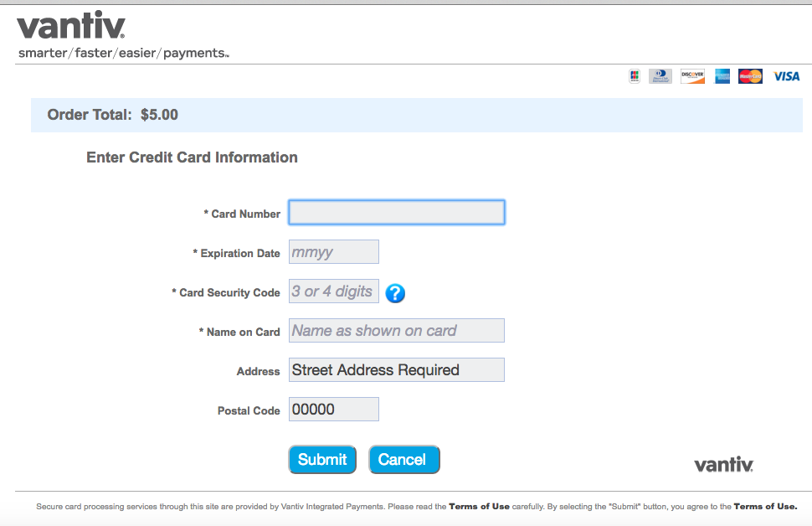The height and width of the screenshot is (526, 812).
Task: Click into the Card Security Code field
Action: point(333,291)
